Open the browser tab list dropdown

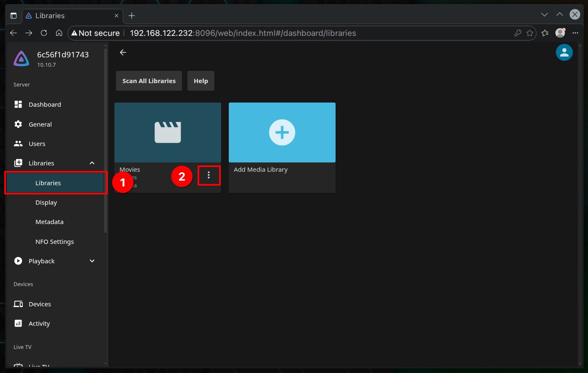(545, 15)
